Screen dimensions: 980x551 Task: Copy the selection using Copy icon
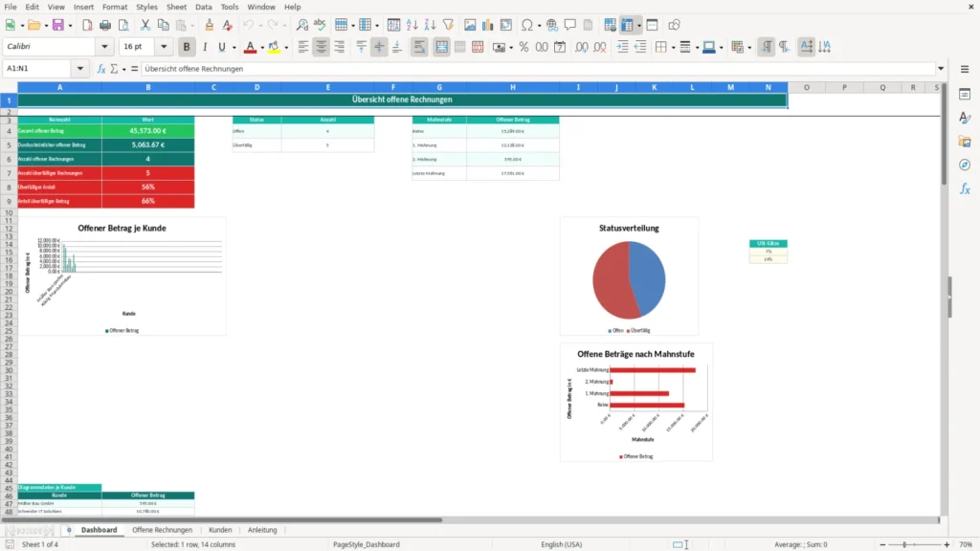pyautogui.click(x=163, y=25)
